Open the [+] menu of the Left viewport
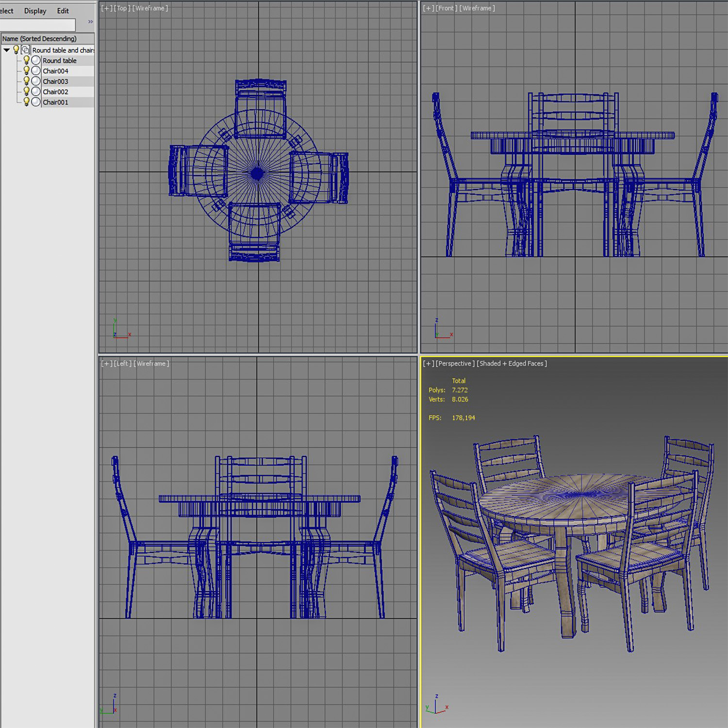 tap(107, 364)
